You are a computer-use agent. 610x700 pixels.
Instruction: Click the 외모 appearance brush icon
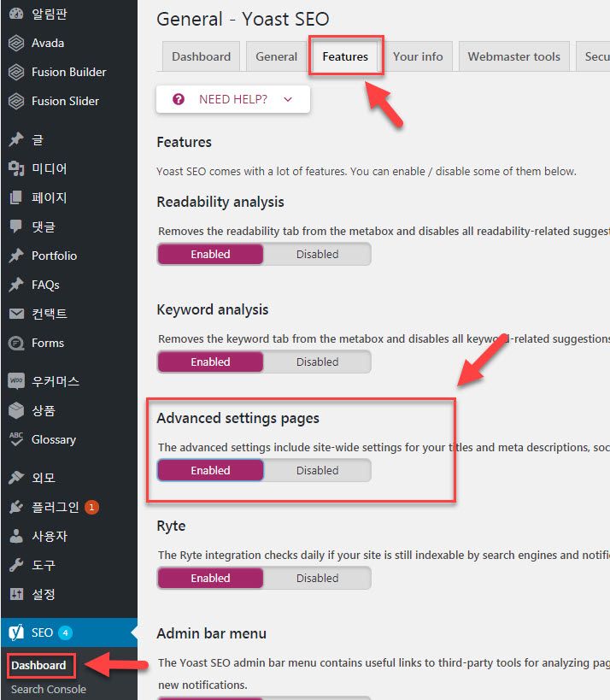coord(16,478)
